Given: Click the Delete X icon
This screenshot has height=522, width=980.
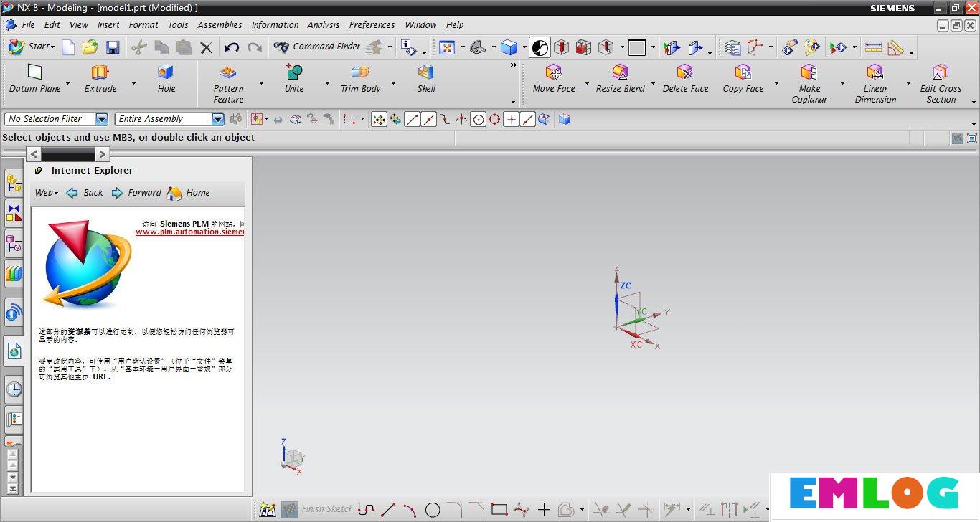Looking at the screenshot, I should [206, 47].
